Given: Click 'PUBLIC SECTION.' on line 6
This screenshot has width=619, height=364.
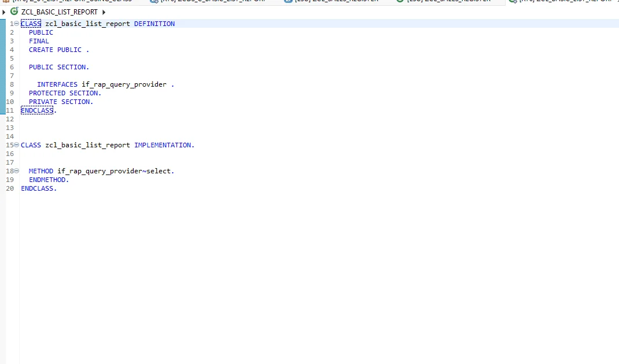Looking at the screenshot, I should pyautogui.click(x=59, y=67).
